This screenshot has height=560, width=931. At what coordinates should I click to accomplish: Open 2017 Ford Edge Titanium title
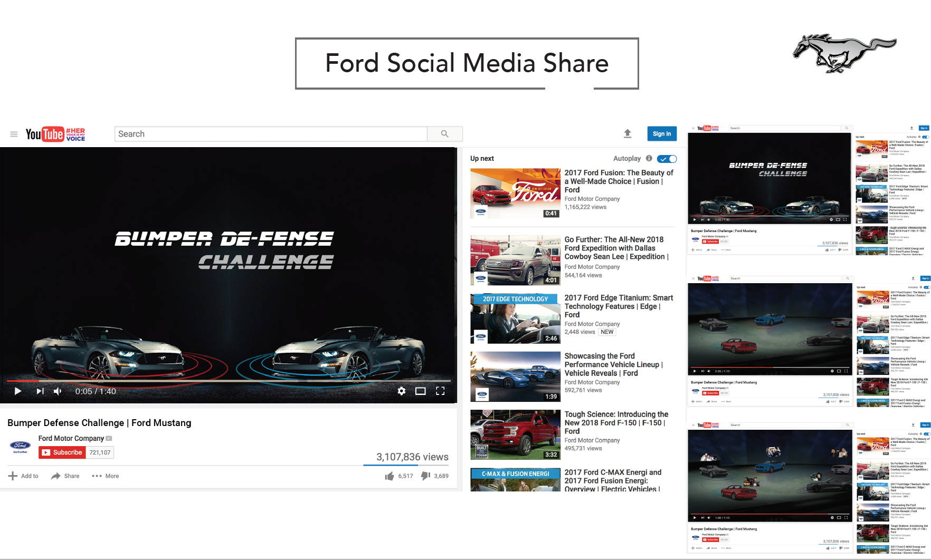619,306
